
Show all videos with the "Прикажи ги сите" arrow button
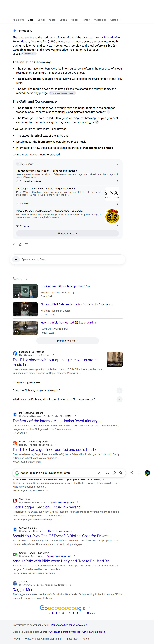68,341
